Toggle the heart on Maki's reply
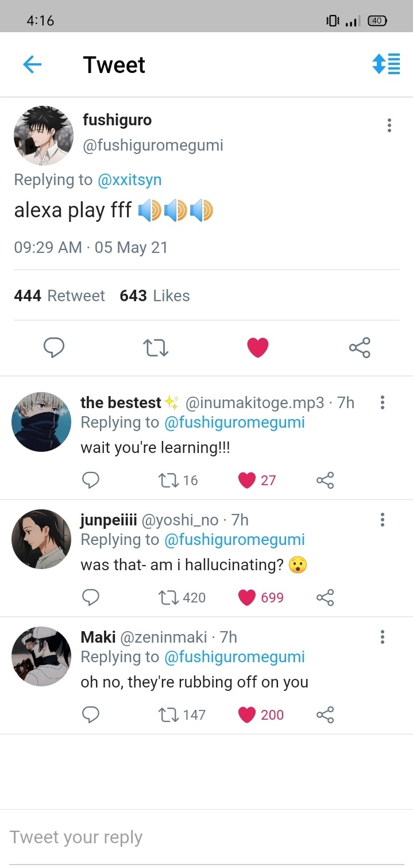Screen dimensions: 413x868 [247, 715]
